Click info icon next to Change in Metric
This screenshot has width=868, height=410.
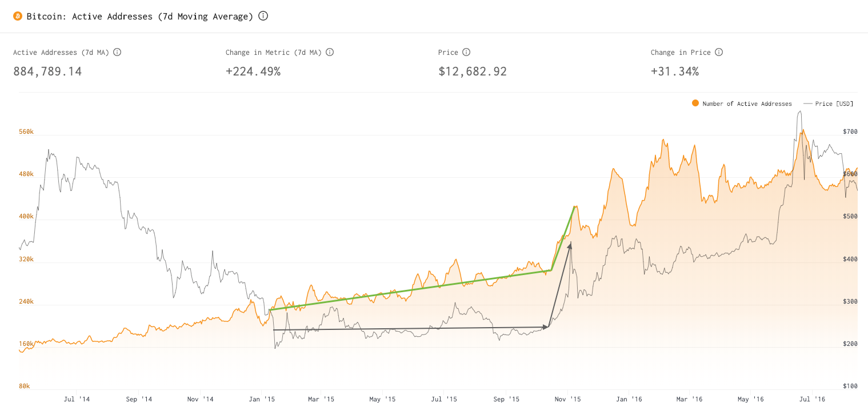330,52
